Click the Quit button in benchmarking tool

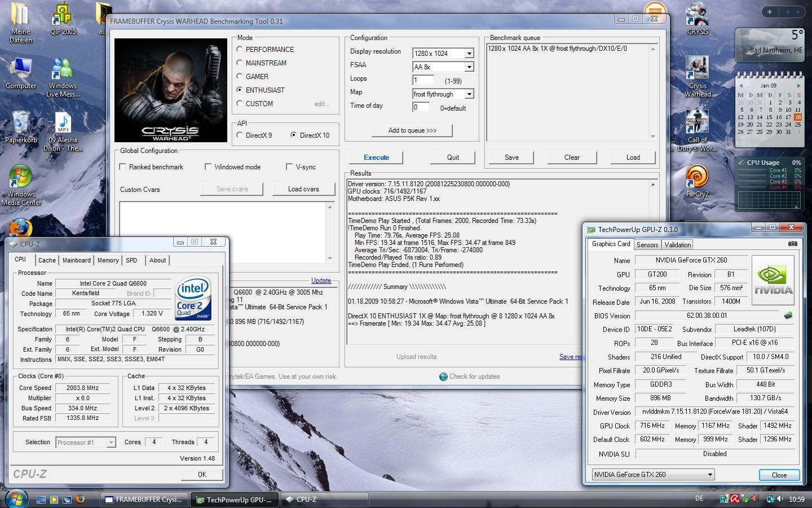[453, 157]
